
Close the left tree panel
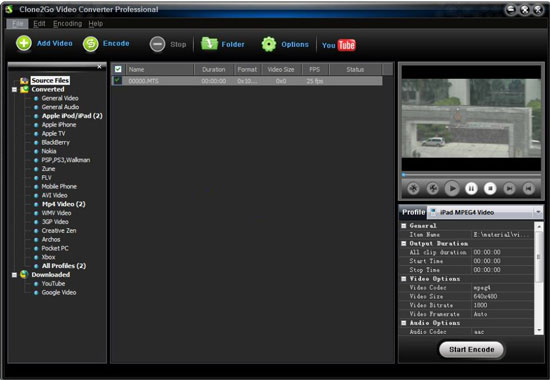pyautogui.click(x=99, y=66)
